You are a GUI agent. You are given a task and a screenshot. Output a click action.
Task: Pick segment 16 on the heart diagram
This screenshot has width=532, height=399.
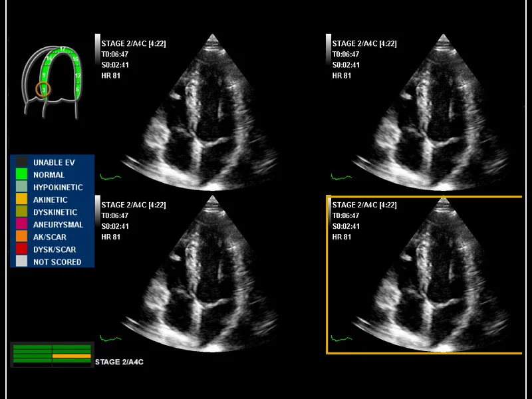click(x=75, y=59)
